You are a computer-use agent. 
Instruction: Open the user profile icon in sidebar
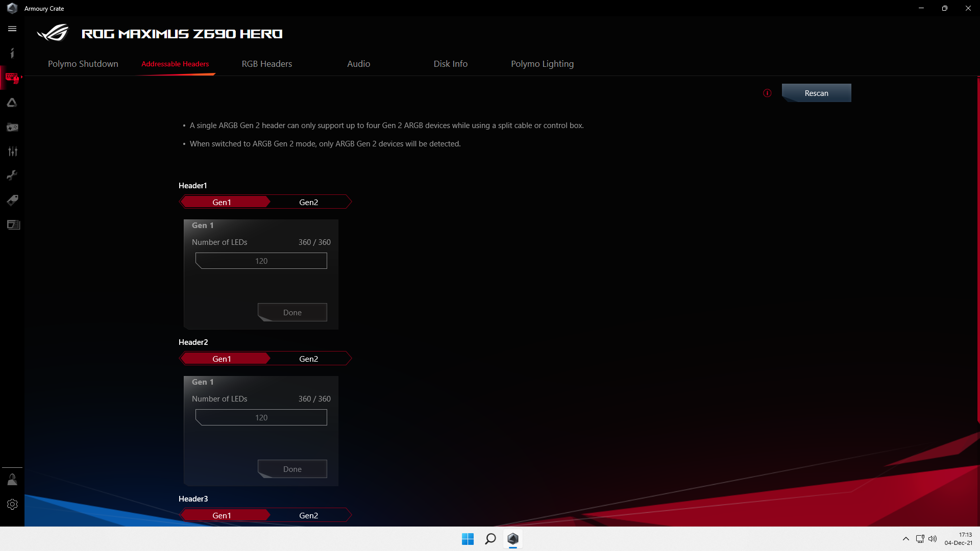(x=12, y=480)
